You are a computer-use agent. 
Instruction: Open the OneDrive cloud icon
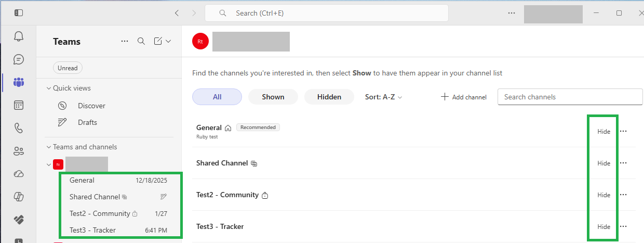pos(19,174)
